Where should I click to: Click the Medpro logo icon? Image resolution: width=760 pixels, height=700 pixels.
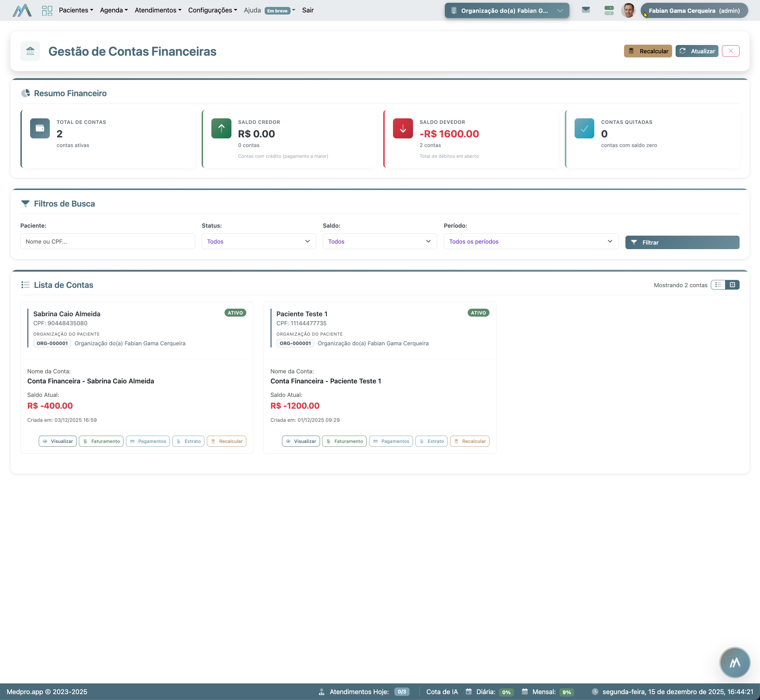(x=22, y=10)
